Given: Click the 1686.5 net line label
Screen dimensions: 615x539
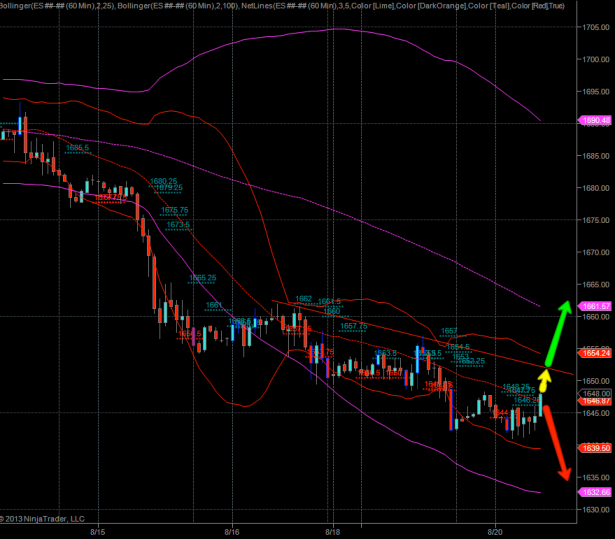Looking at the screenshot, I should pyautogui.click(x=77, y=147).
